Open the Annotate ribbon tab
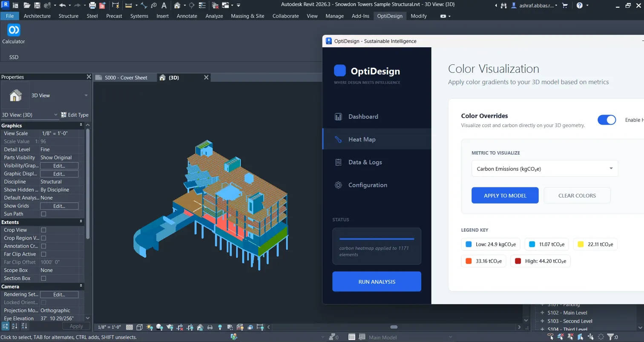Viewport: 644px width, 342px height. point(187,16)
